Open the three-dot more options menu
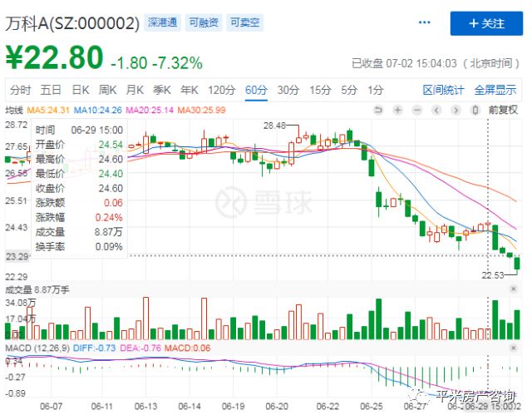Viewport: 532px width, 420px height. click(424, 22)
